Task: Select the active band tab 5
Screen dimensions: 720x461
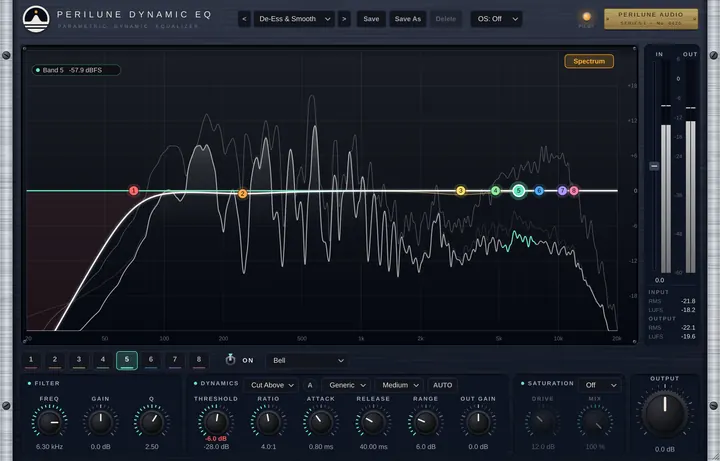Action: (x=127, y=360)
